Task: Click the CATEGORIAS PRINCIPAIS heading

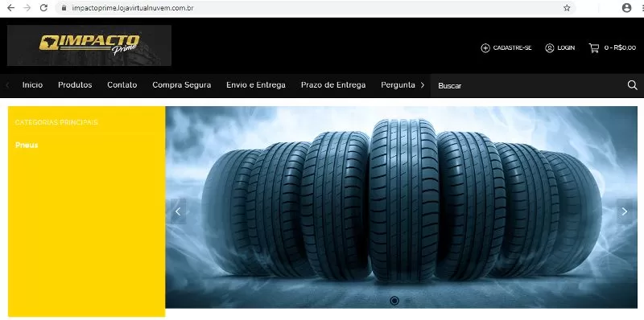Action: pyautogui.click(x=56, y=122)
